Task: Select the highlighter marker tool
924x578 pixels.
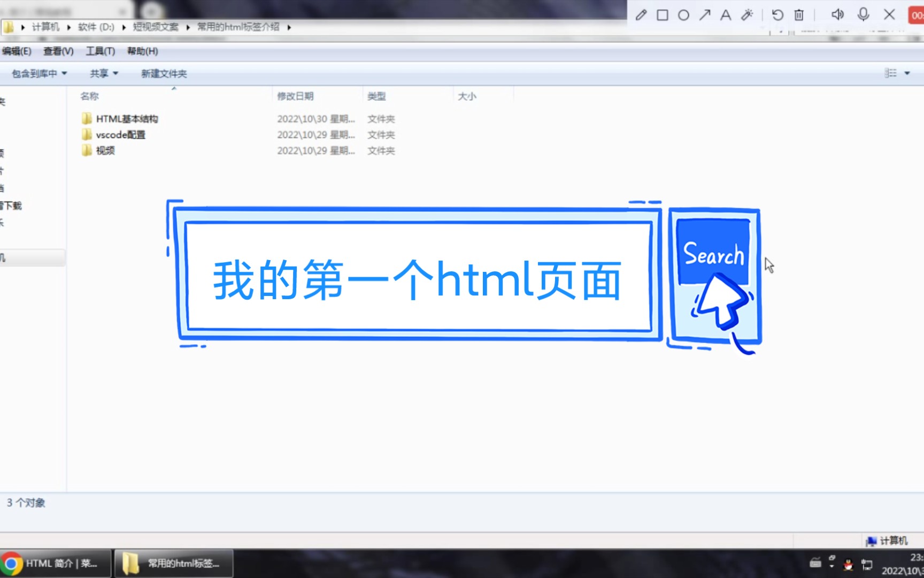Action: [x=747, y=14]
